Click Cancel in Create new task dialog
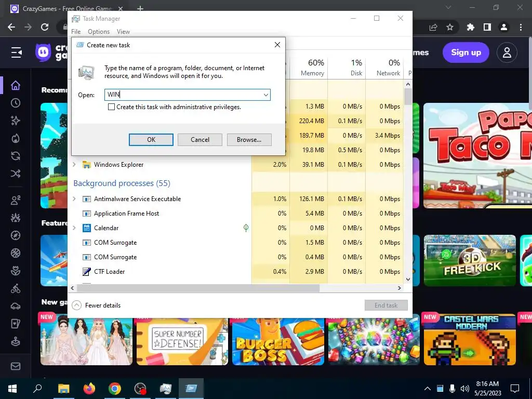The height and width of the screenshot is (399, 532). point(200,140)
